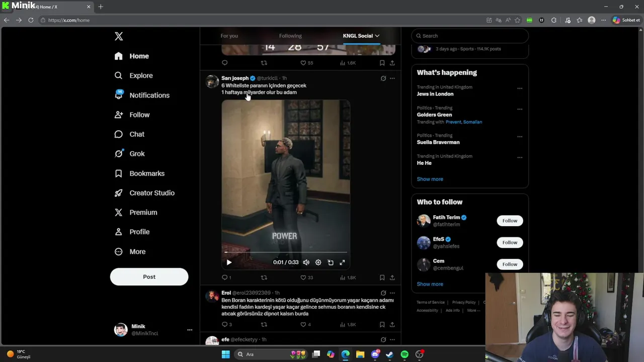Open options for Golders Green trend
The image size is (644, 362).
(520, 109)
